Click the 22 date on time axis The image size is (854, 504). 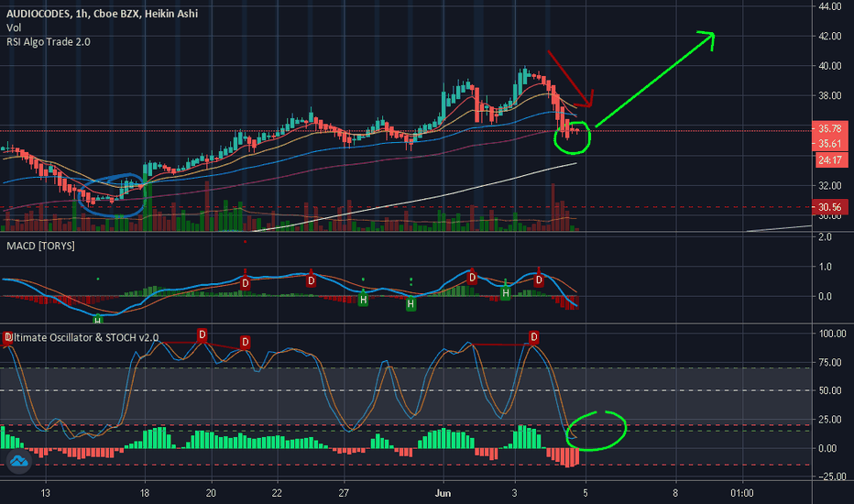click(x=277, y=493)
